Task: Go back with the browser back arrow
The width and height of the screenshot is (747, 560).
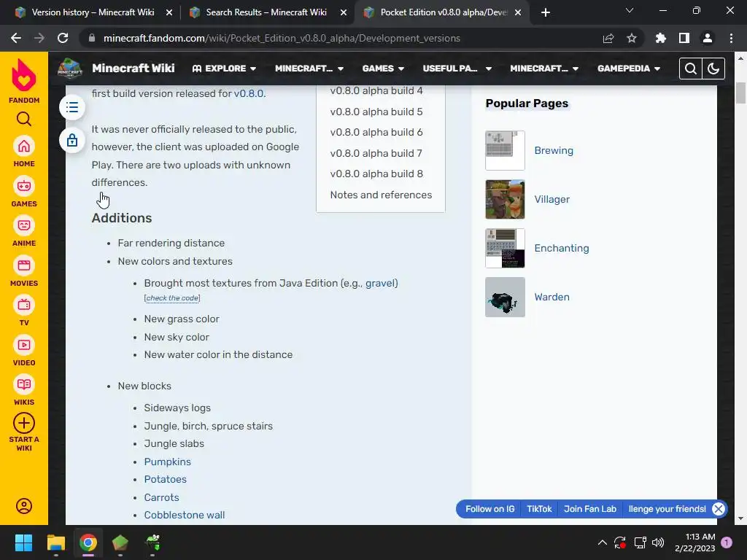Action: [x=16, y=38]
